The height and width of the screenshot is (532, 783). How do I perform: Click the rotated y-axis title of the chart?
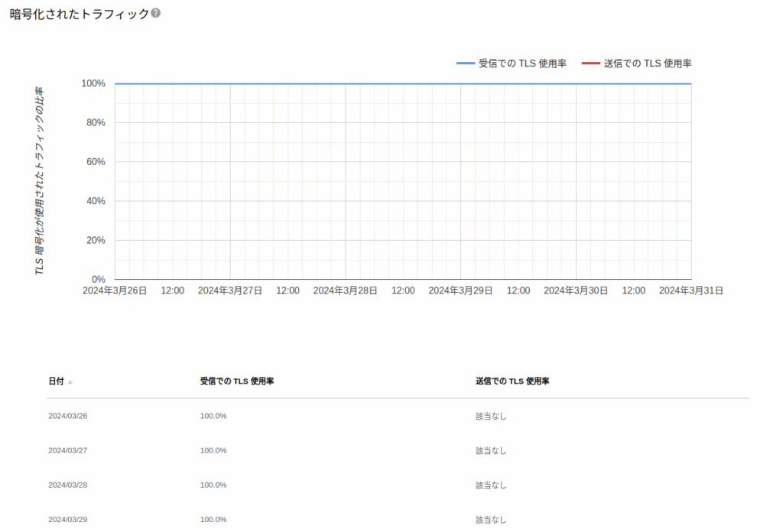pos(40,181)
